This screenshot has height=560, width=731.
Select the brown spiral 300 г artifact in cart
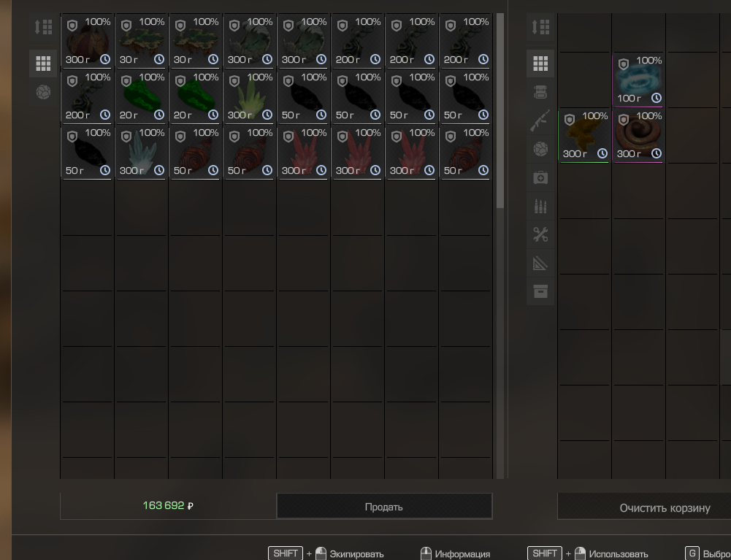click(x=638, y=136)
